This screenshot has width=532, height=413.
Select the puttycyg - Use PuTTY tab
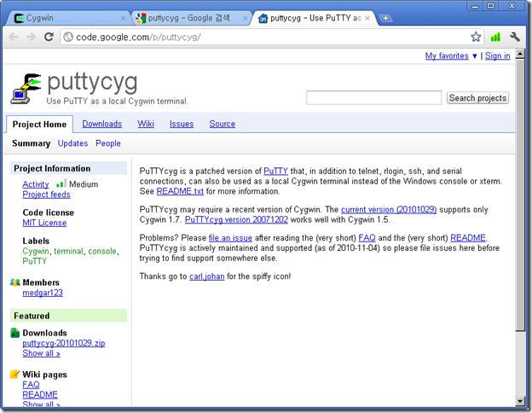tap(314, 18)
